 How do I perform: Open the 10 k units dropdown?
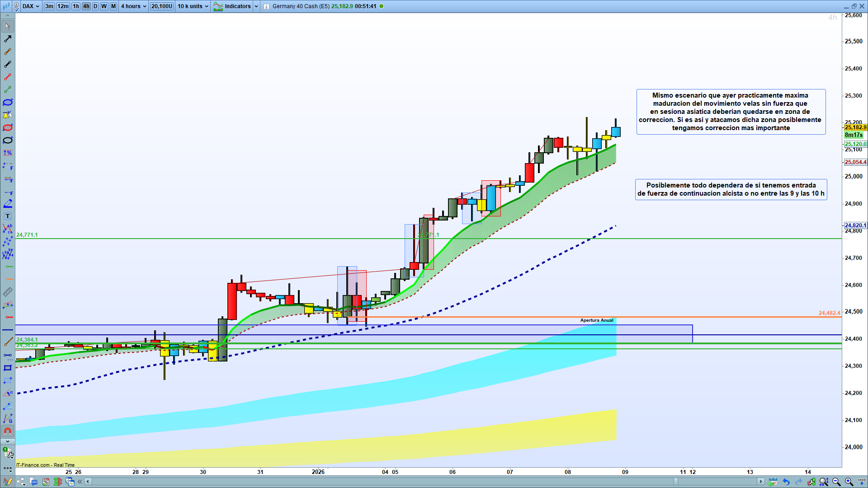coord(193,6)
